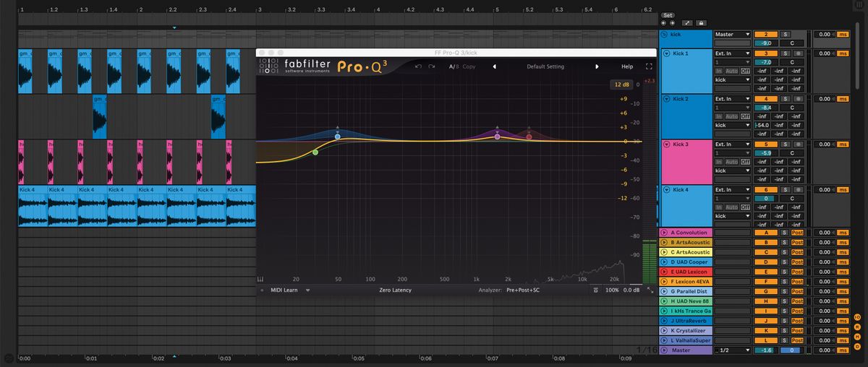
Task: Click the Kick 3 track delay field 0.00
Action: click(825, 144)
